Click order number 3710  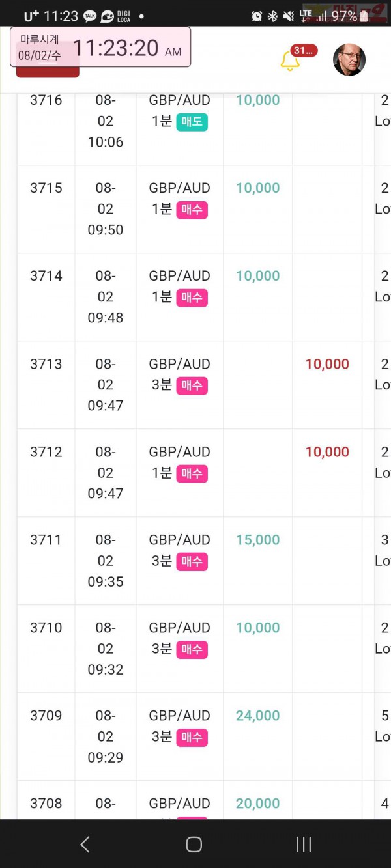click(x=46, y=628)
